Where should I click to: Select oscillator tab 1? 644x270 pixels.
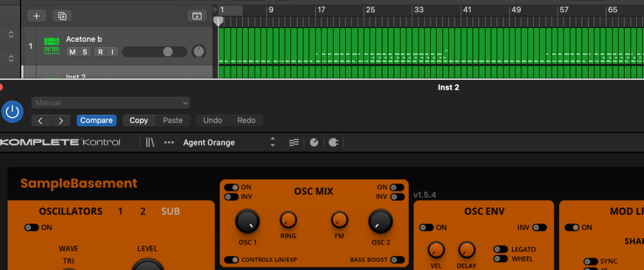[120, 211]
